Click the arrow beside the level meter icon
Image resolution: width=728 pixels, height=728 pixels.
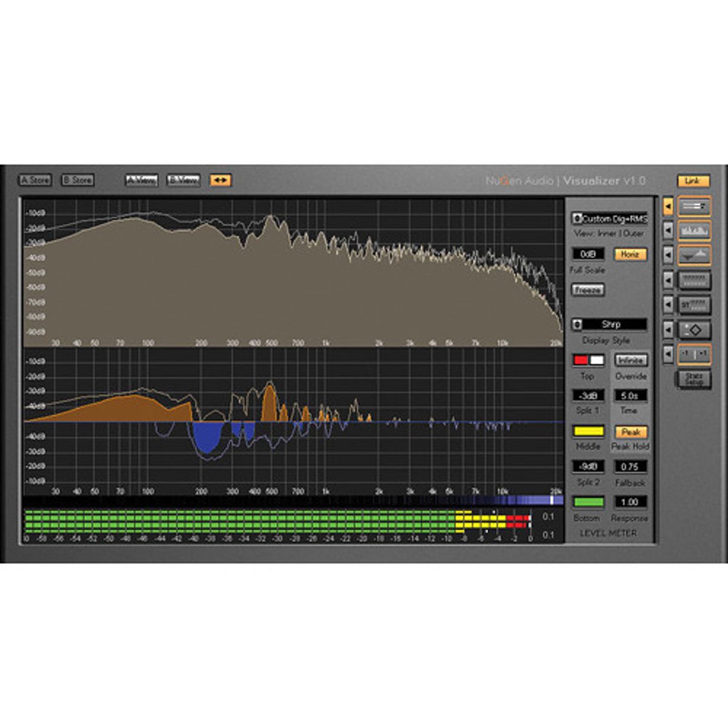668,207
